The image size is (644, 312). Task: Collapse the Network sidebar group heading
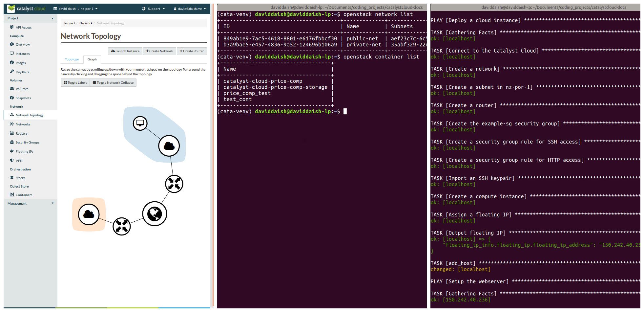coord(16,107)
